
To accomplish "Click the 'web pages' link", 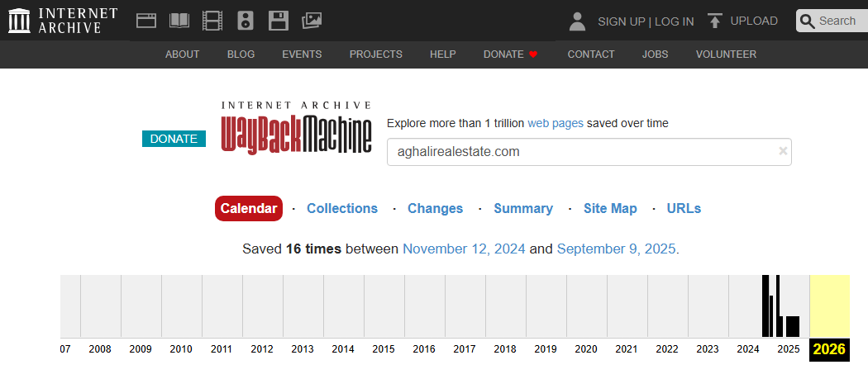I will [x=556, y=123].
